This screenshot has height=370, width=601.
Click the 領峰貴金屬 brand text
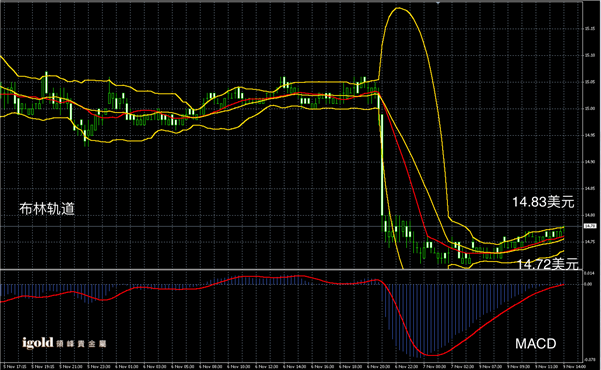point(81,344)
